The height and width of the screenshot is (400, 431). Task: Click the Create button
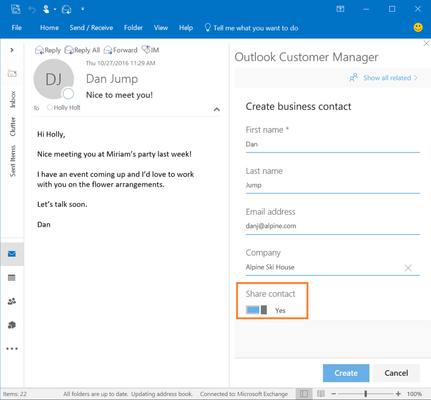[x=346, y=373]
